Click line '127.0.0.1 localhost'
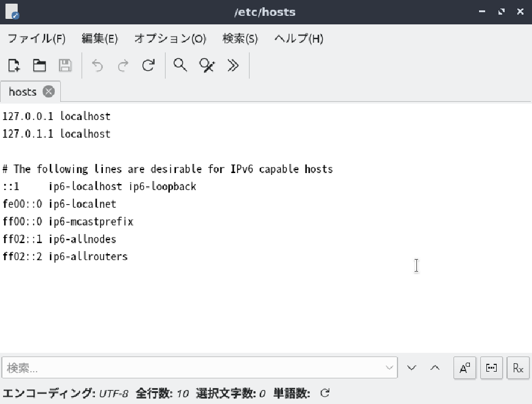 57,116
